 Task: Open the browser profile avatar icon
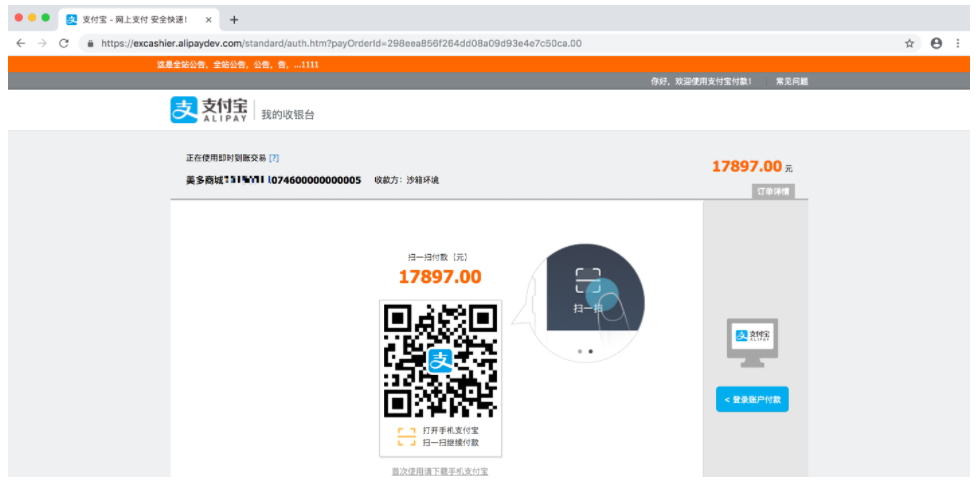point(936,43)
